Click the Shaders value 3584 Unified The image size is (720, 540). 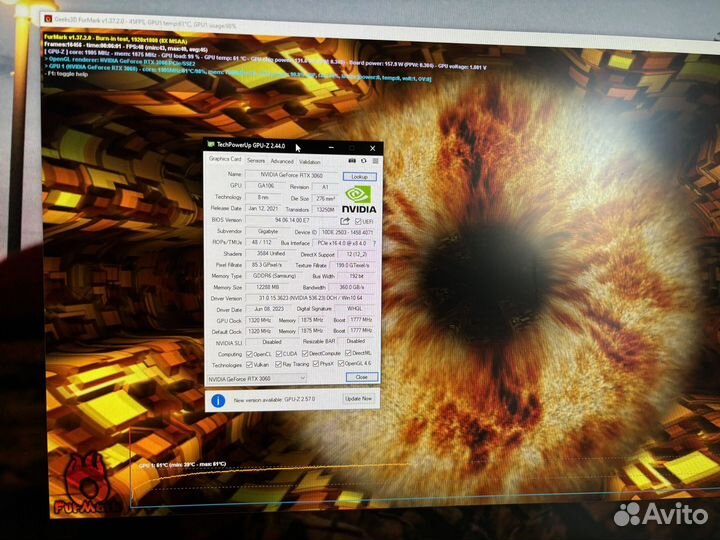(271, 253)
